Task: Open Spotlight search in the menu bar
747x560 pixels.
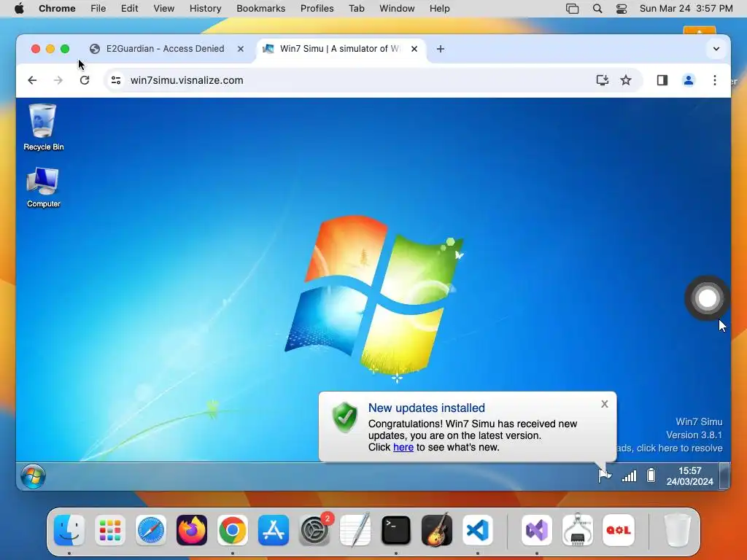Action: (x=597, y=9)
